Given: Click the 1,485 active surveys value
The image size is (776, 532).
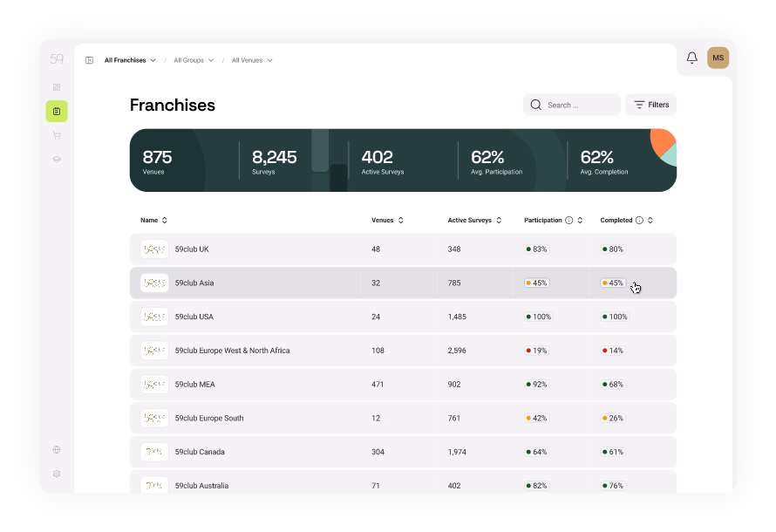Looking at the screenshot, I should (x=457, y=317).
